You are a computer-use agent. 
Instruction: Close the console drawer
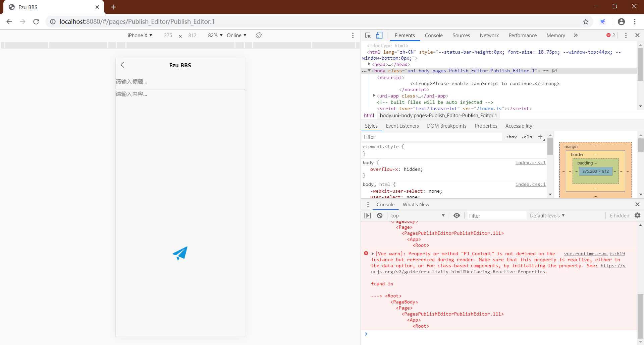click(637, 204)
